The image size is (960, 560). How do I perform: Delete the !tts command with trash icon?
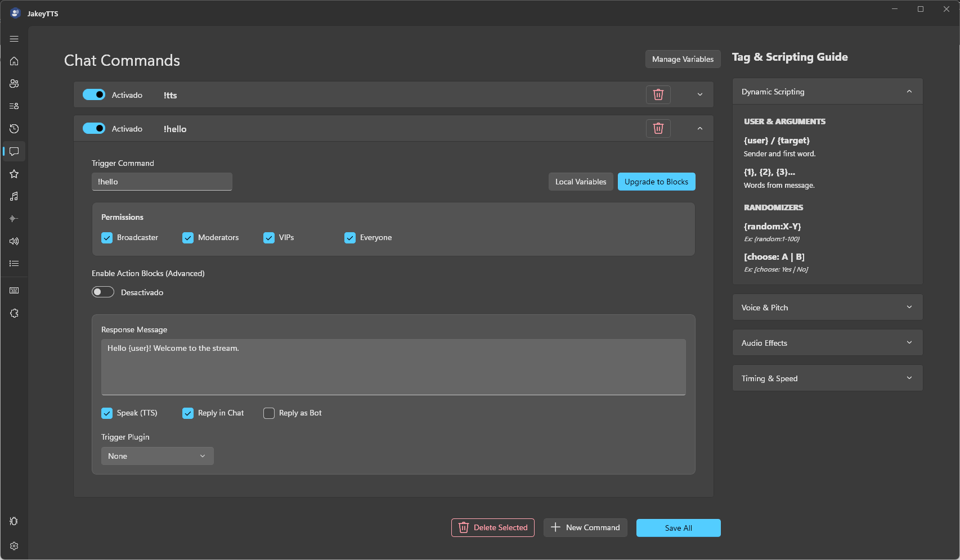point(658,94)
